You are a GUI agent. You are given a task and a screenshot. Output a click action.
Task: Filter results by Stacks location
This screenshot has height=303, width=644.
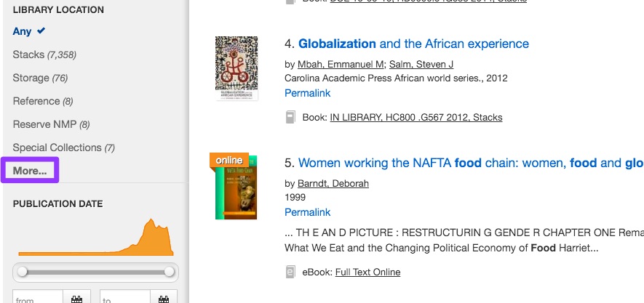(x=29, y=54)
